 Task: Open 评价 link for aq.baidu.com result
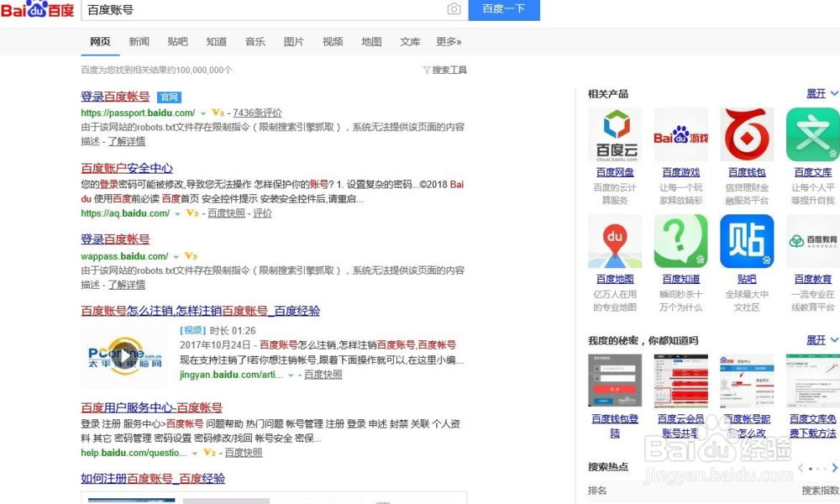point(262,213)
